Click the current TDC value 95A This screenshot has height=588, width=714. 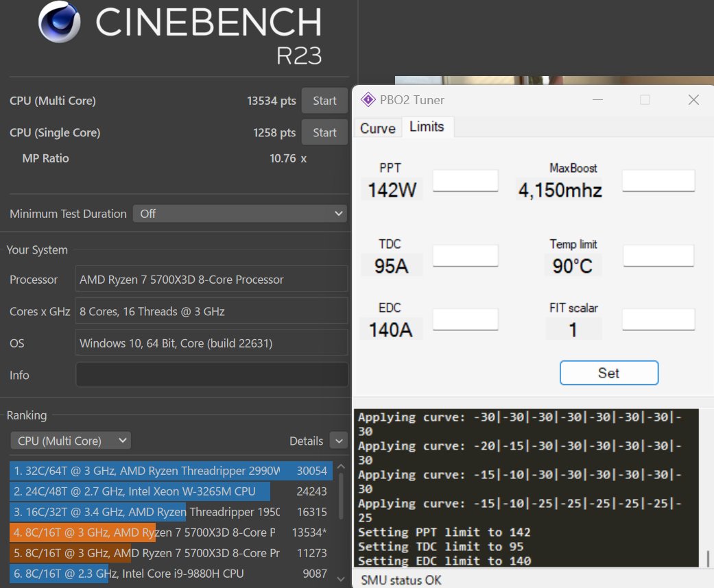tap(391, 266)
